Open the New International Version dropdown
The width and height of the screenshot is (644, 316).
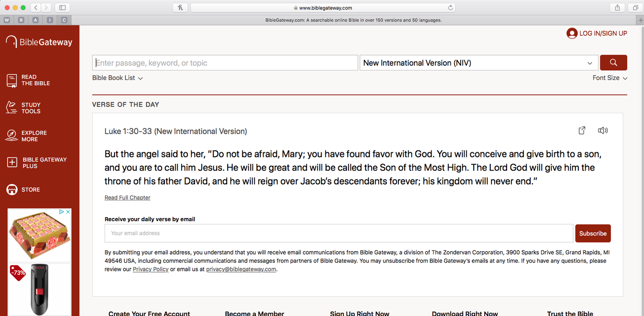[x=479, y=63]
